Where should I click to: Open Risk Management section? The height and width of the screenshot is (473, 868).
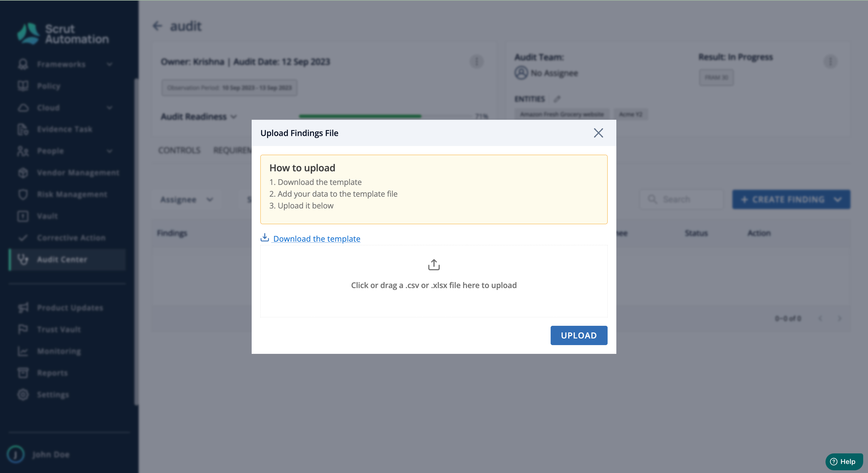[72, 194]
